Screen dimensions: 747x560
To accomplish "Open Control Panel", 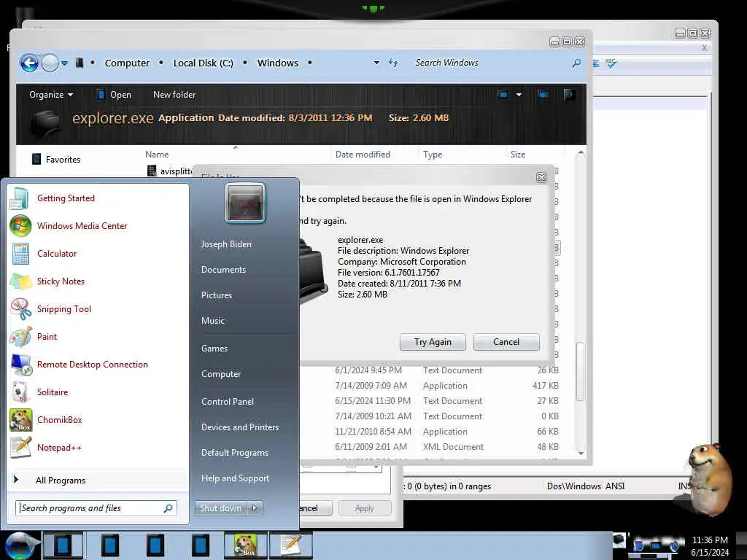I will [228, 402].
